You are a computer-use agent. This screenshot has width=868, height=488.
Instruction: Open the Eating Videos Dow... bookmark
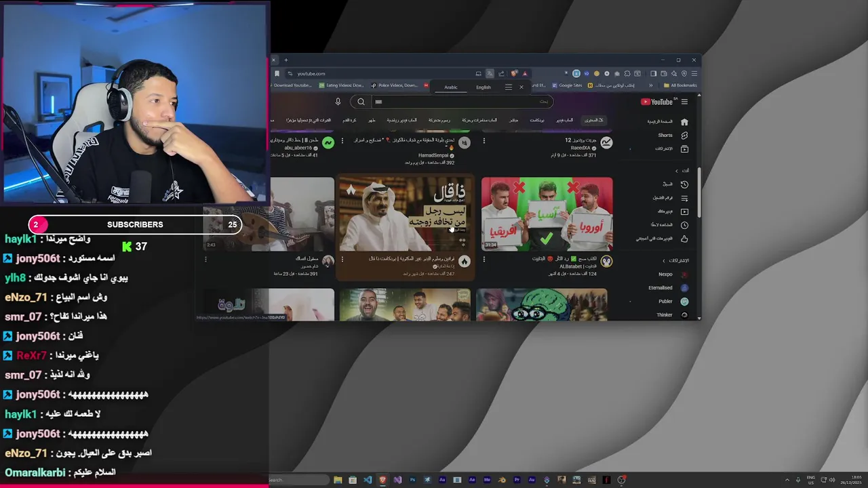[x=341, y=85]
